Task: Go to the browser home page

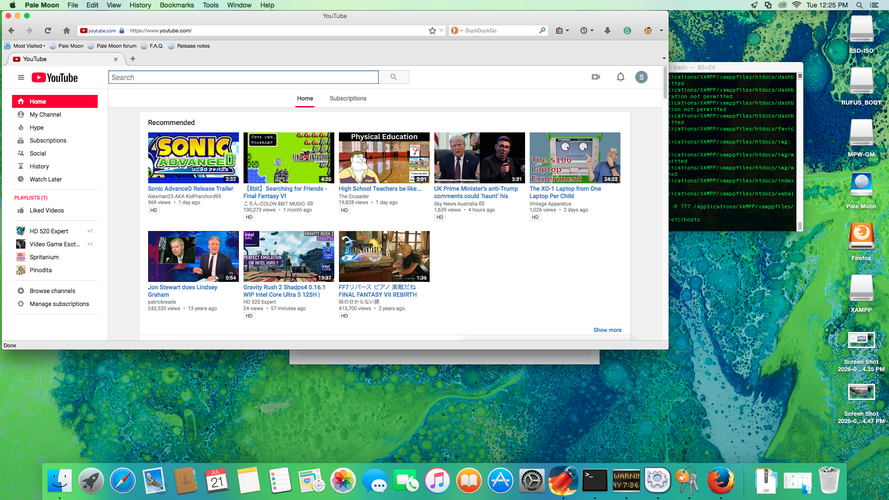Action: 66,31
